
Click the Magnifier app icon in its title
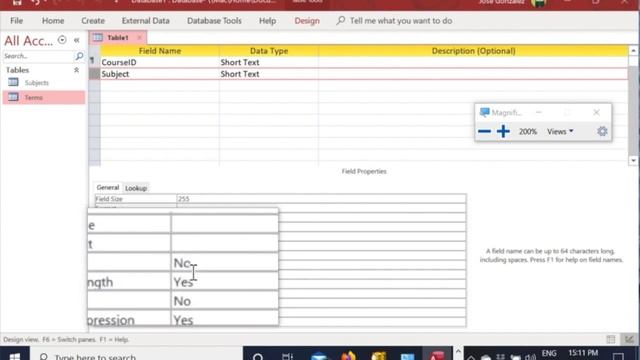tap(484, 112)
